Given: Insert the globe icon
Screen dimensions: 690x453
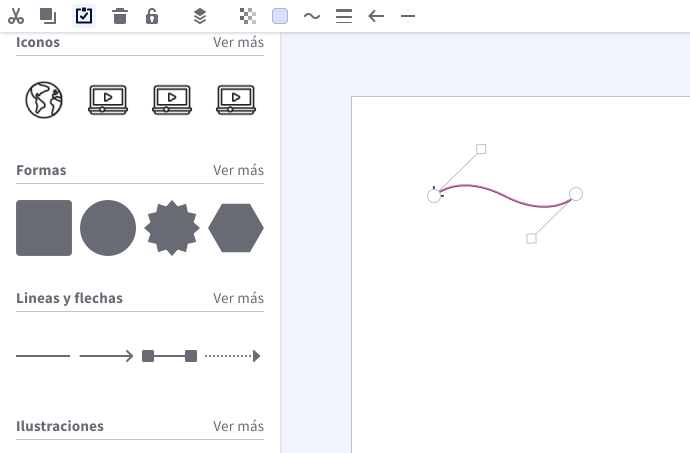Looking at the screenshot, I should click(x=44, y=99).
